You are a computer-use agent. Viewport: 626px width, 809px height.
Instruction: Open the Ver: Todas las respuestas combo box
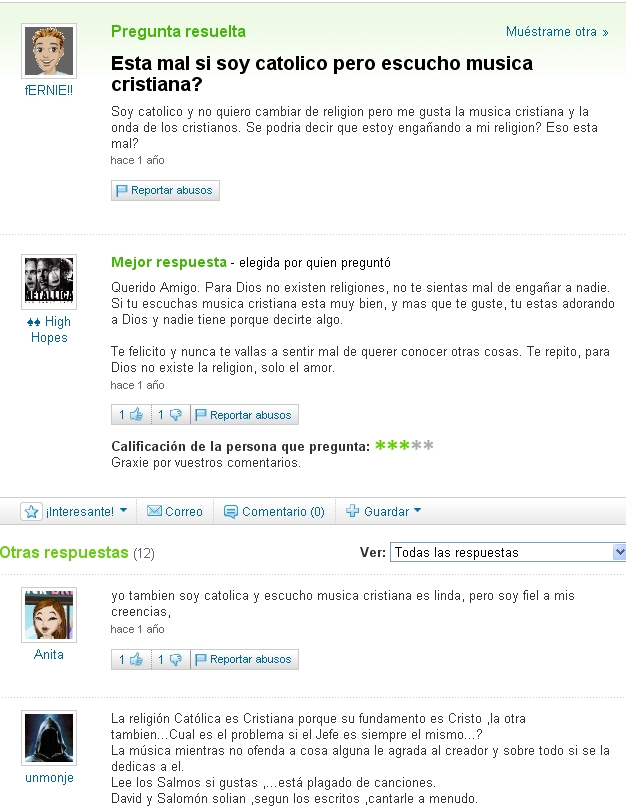tap(508, 552)
